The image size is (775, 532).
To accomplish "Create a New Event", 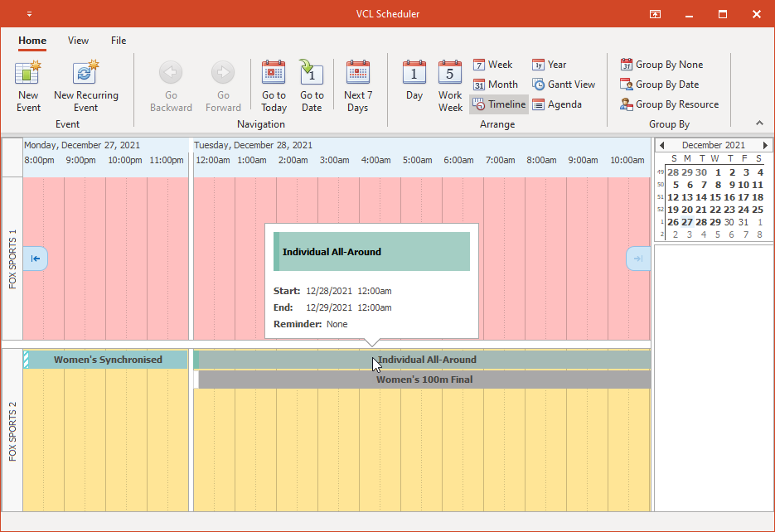I will click(x=28, y=83).
